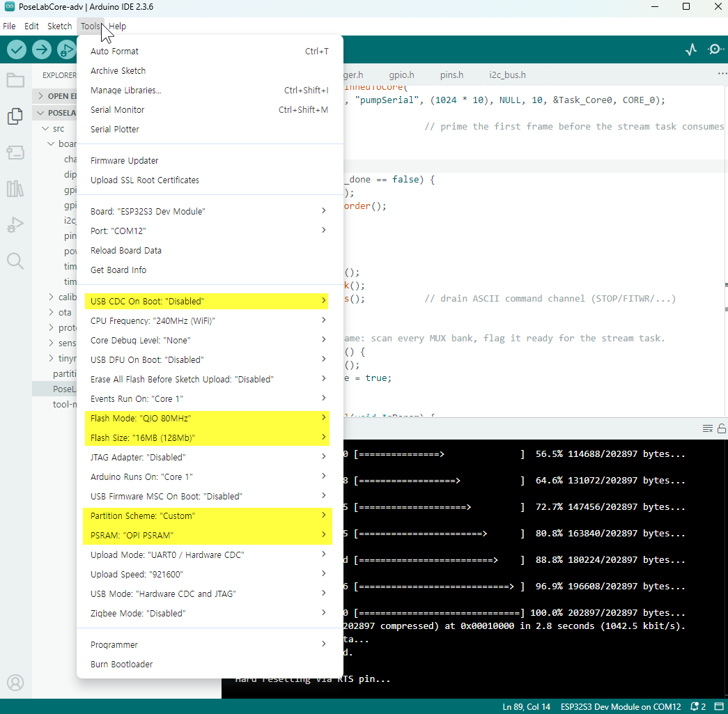Viewport: 728px width, 714px height.
Task: Select Serial Plotter menu entry
Action: [210, 129]
